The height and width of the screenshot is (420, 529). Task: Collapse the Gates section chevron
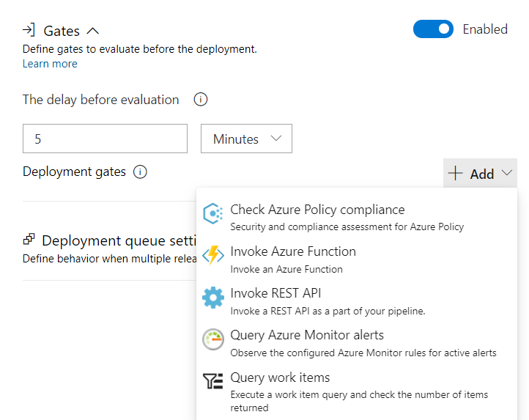(x=92, y=31)
